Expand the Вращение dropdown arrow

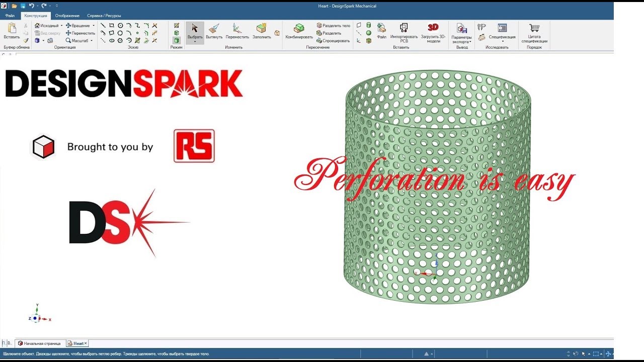click(x=94, y=26)
